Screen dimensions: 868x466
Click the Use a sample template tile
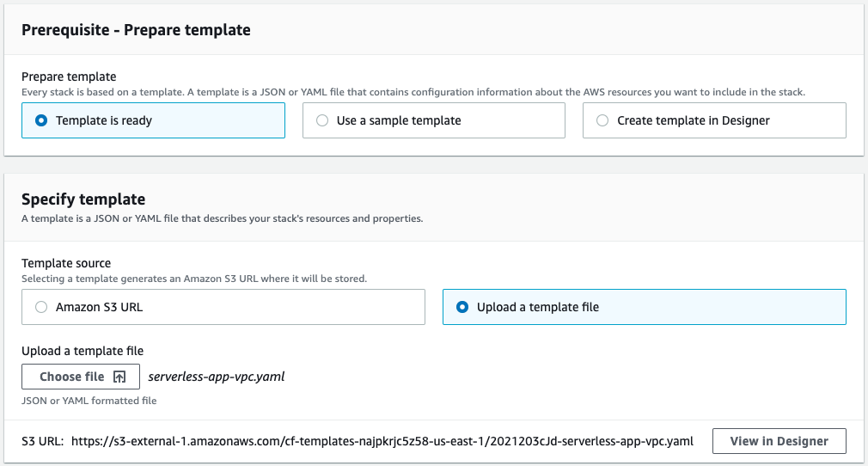tap(434, 120)
